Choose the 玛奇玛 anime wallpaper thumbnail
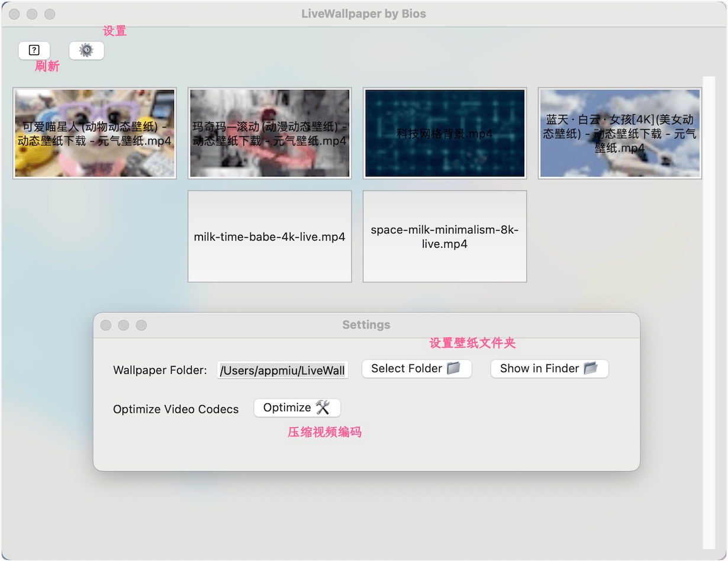The image size is (728, 561). (270, 134)
